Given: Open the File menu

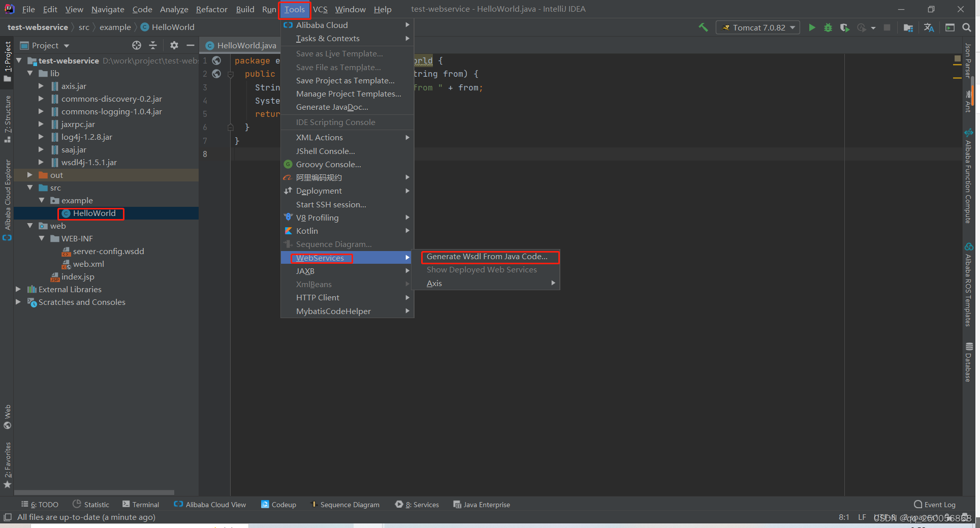Looking at the screenshot, I should click(x=28, y=9).
